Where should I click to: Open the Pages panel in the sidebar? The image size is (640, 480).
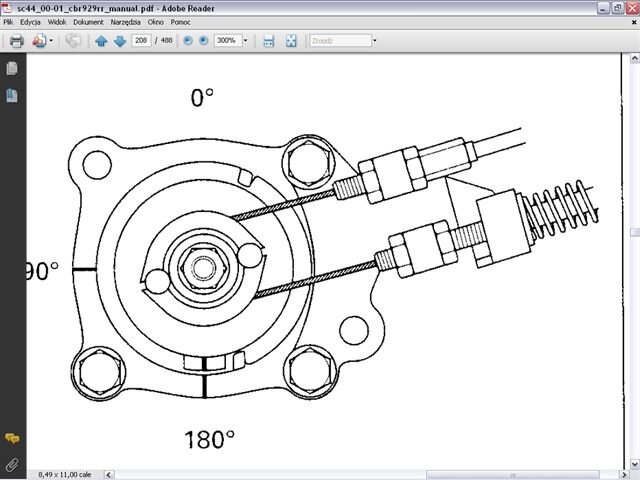(x=12, y=69)
